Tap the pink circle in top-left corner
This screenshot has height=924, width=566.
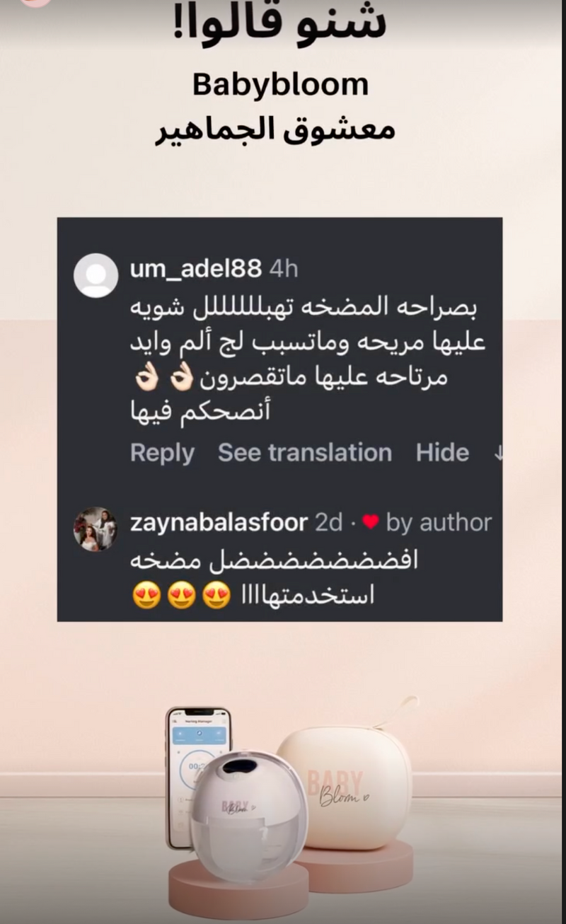pos(34,2)
